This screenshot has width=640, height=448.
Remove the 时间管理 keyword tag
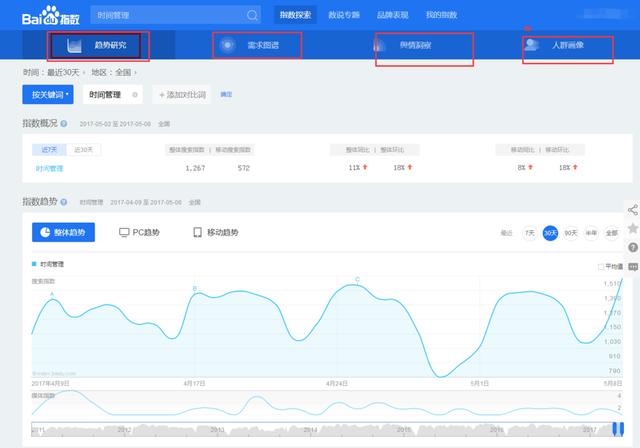click(x=133, y=94)
